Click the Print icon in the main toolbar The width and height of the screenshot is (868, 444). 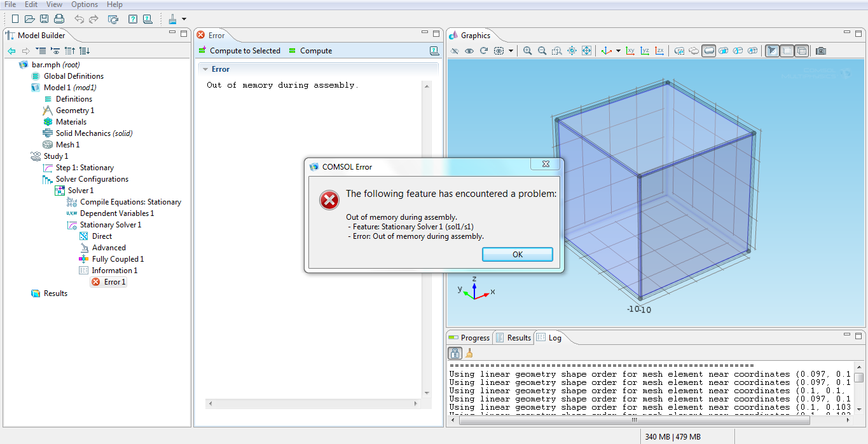point(59,19)
